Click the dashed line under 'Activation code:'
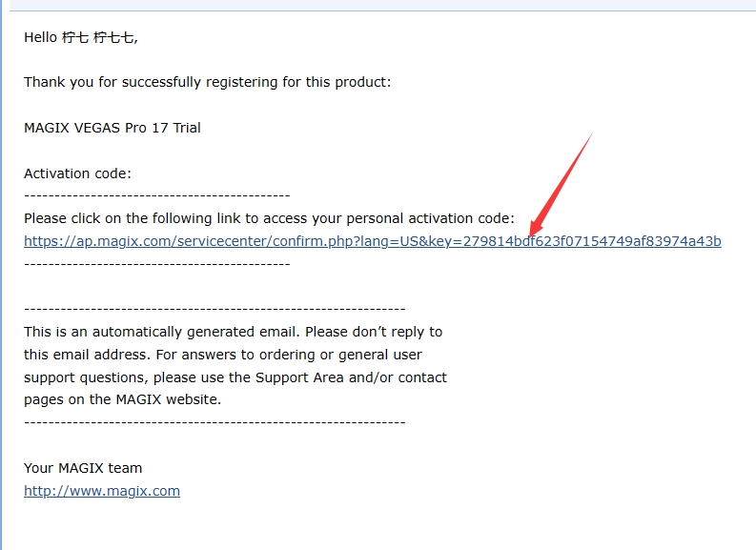Viewport: 756px width, 550px height. click(157, 195)
